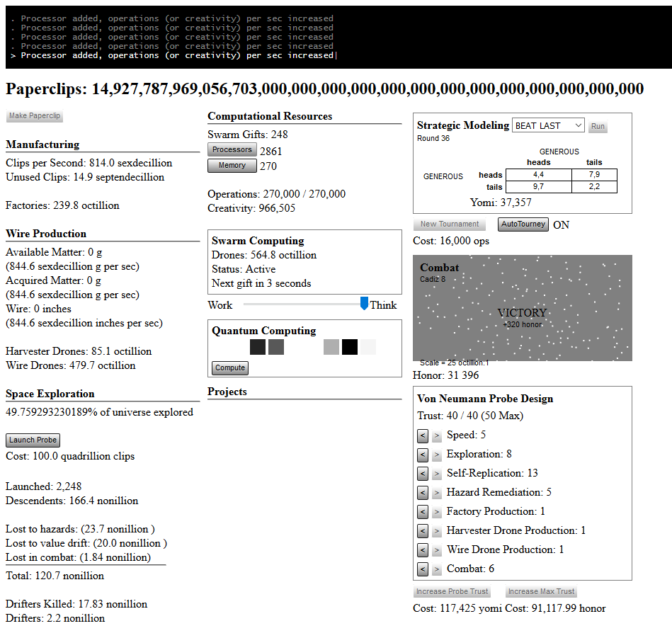Image resolution: width=672 pixels, height=638 pixels.
Task: Run quantum Compute
Action: pos(230,368)
